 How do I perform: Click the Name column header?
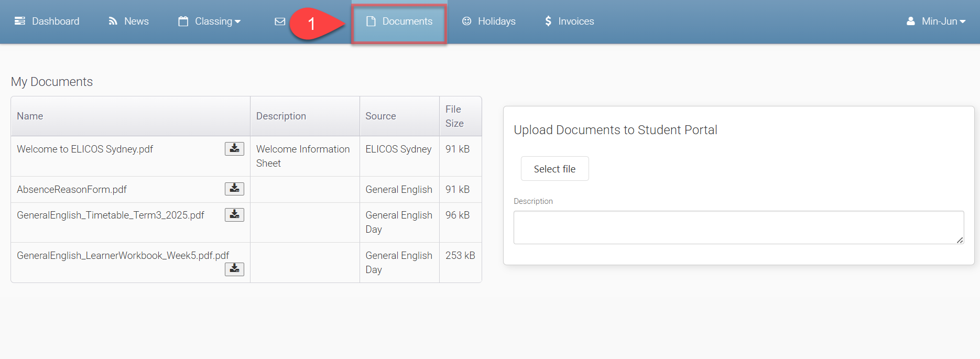(x=30, y=116)
